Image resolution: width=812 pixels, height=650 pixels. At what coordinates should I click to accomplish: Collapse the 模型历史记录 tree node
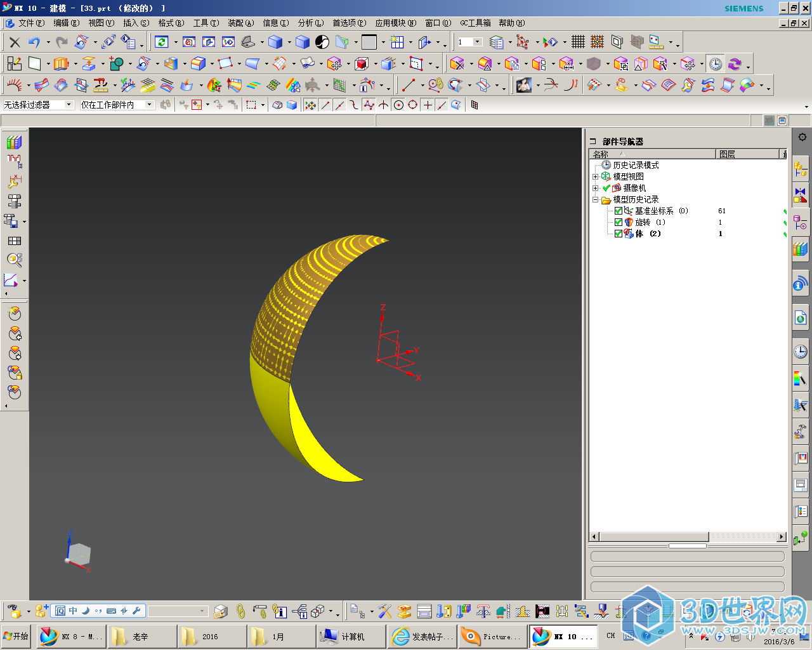click(595, 199)
